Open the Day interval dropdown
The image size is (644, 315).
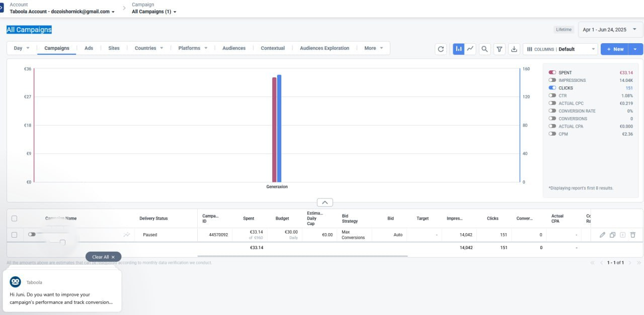tap(20, 48)
